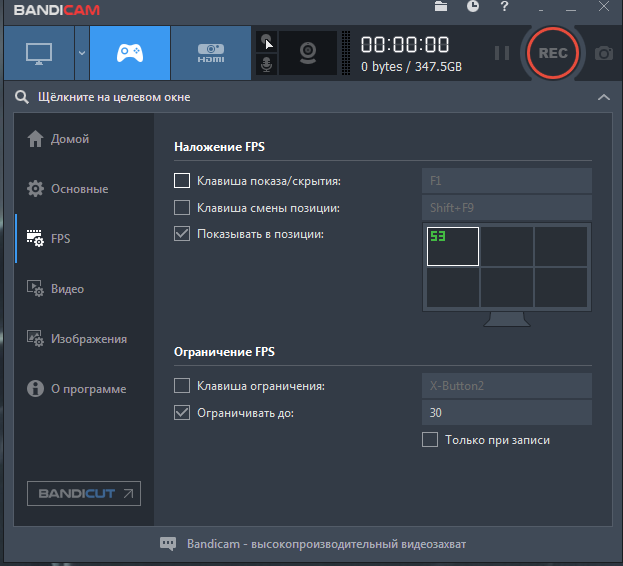Click the BANDICAM logo

tap(56, 10)
